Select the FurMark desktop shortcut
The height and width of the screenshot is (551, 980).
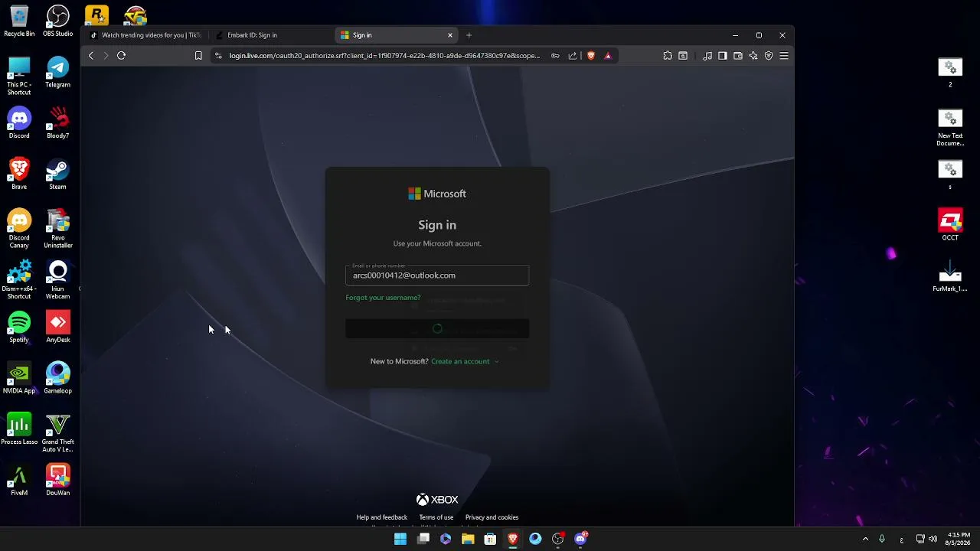pyautogui.click(x=950, y=276)
